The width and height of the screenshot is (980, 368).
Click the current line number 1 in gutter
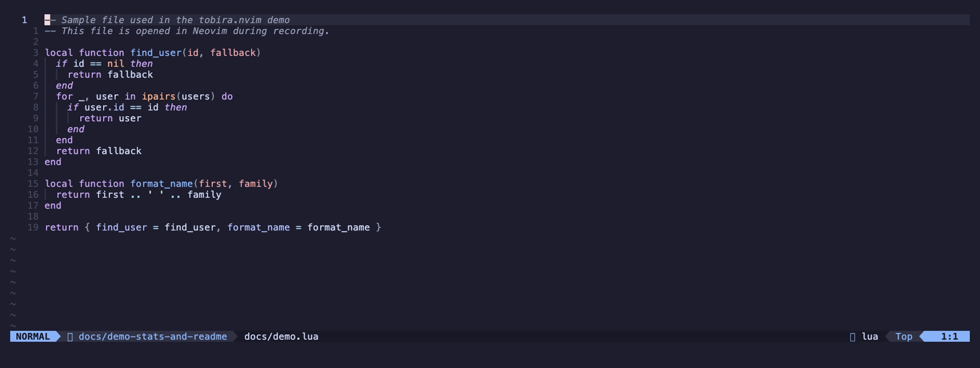[24, 20]
